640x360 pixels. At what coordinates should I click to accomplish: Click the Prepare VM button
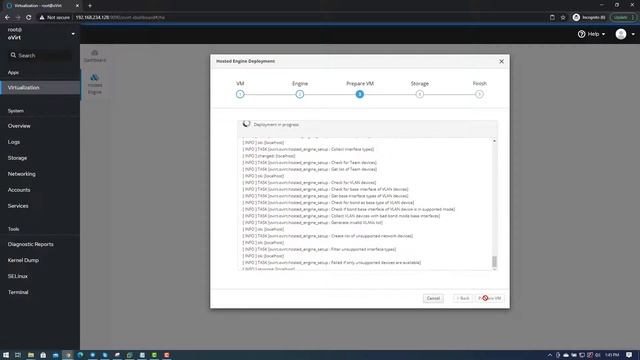[490, 298]
